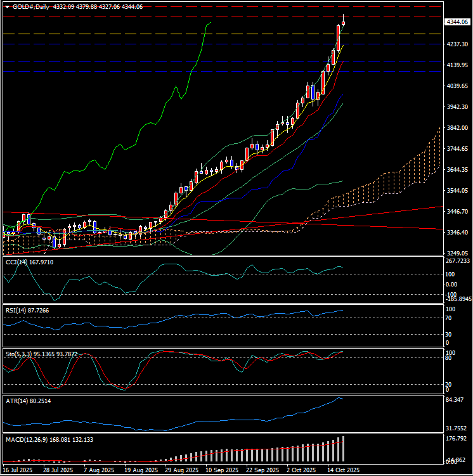Image resolution: width=473 pixels, height=476 pixels.
Task: Select the latest candlestick at chart top
Action: coord(343,23)
